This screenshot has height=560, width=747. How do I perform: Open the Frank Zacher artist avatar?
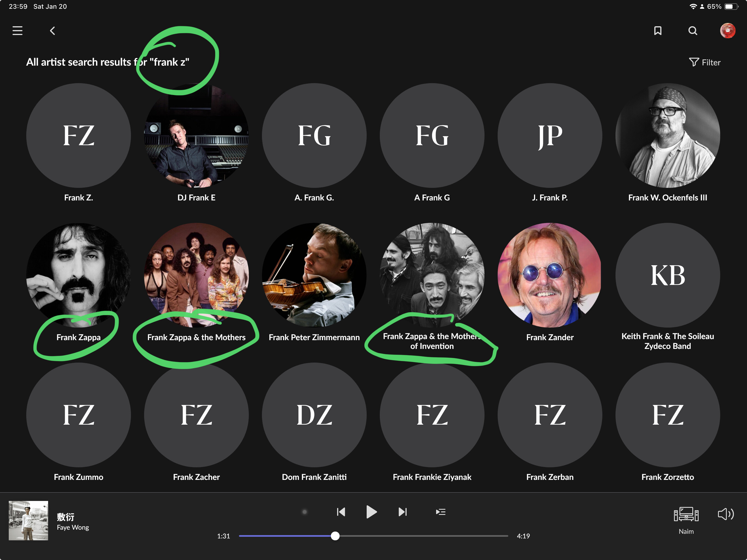click(197, 415)
